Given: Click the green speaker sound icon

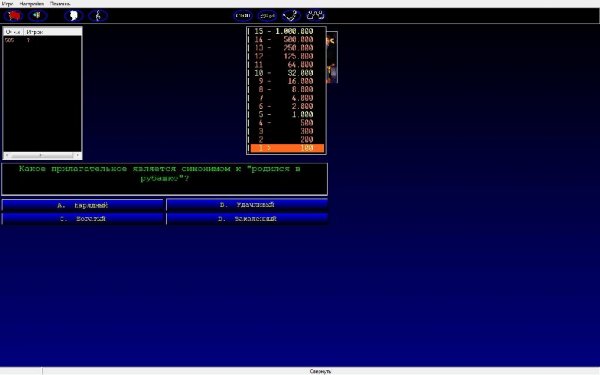Looking at the screenshot, I should pyautogui.click(x=38, y=16).
